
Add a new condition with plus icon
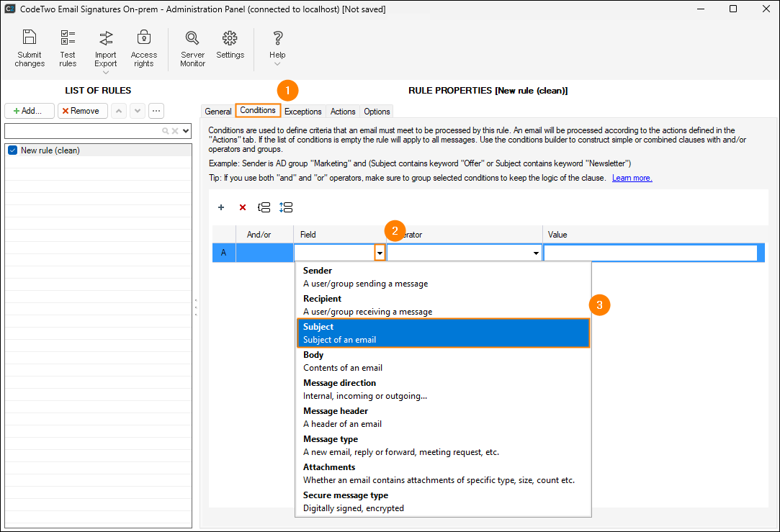pos(221,207)
